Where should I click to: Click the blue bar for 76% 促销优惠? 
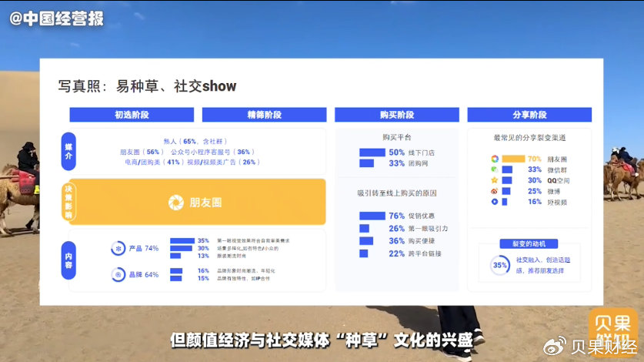point(372,216)
